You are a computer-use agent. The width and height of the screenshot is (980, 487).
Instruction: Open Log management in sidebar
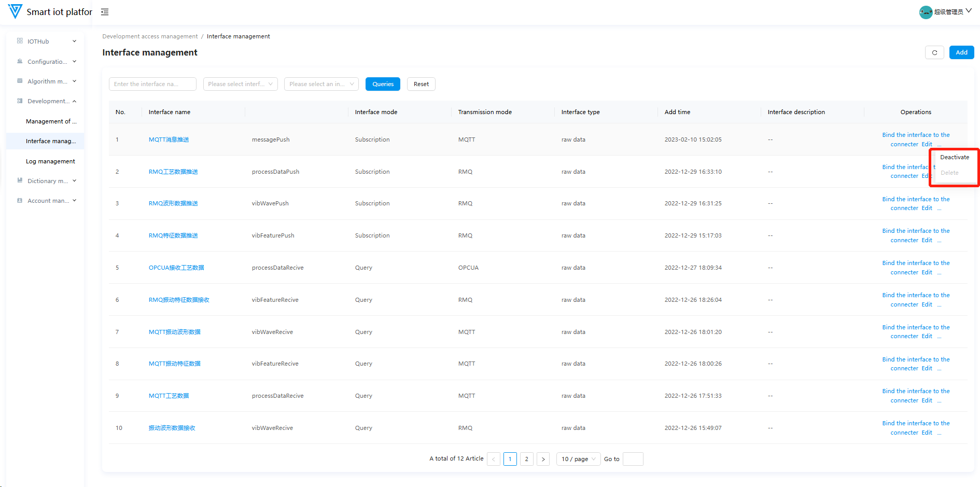[x=50, y=161]
